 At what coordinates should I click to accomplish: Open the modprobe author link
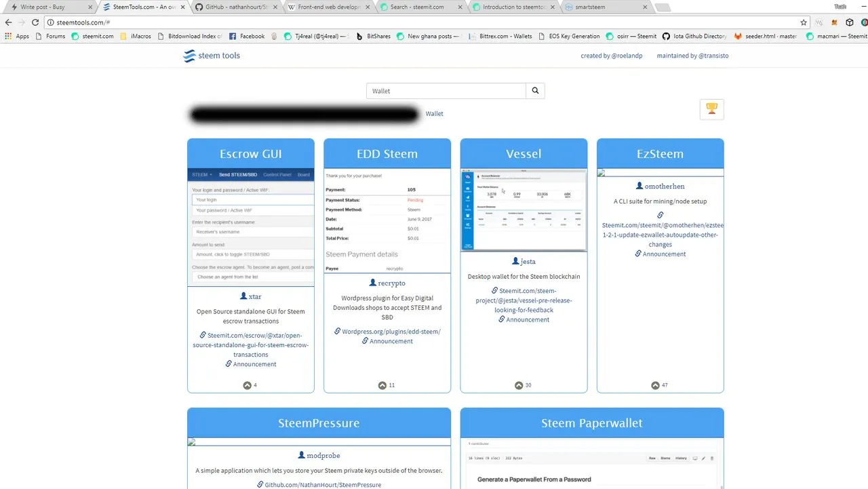(x=323, y=455)
